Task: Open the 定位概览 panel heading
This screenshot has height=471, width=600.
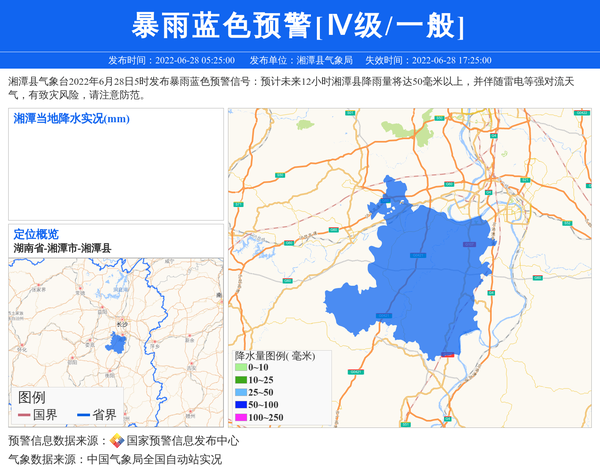Action: [36, 234]
